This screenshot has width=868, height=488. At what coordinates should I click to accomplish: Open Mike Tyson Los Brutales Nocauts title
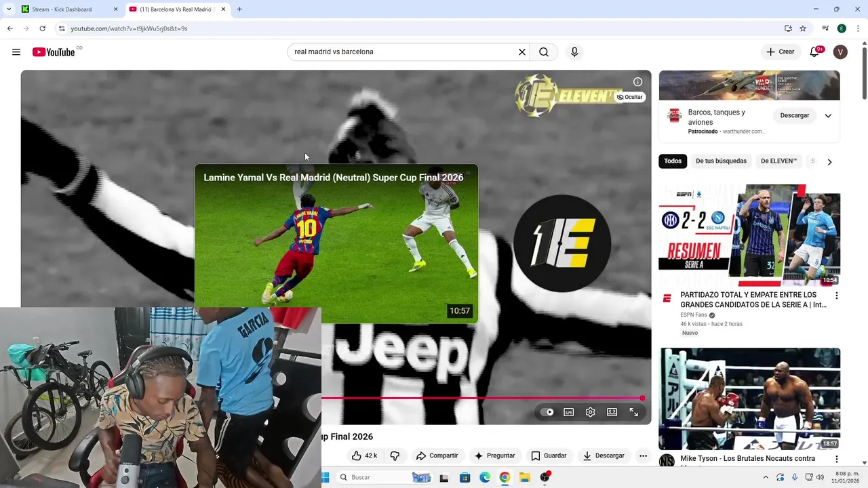tap(747, 459)
